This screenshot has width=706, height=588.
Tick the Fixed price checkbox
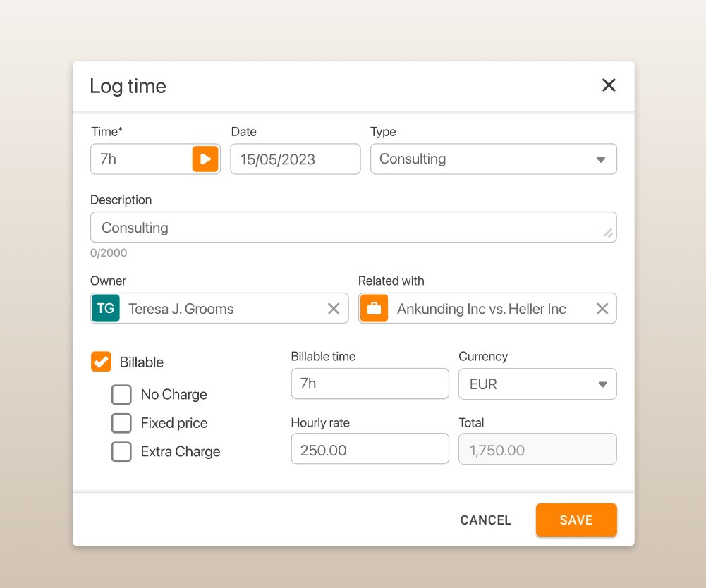pyautogui.click(x=121, y=423)
